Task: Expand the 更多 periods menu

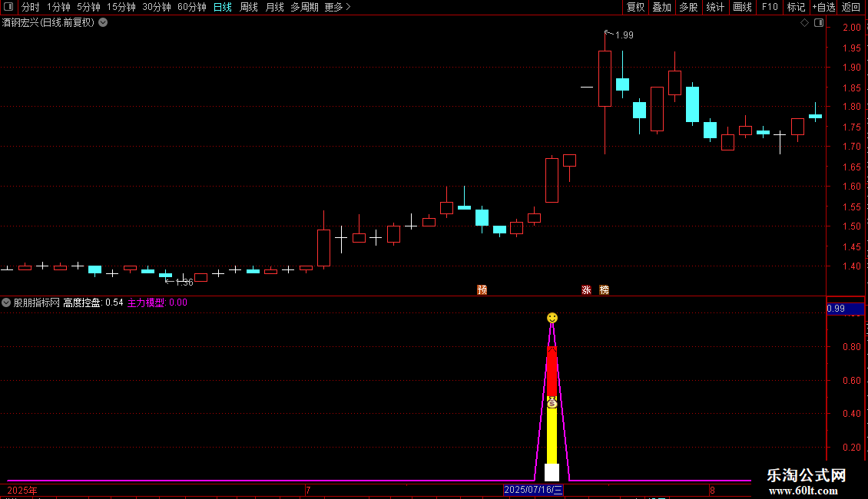Action: 338,7
